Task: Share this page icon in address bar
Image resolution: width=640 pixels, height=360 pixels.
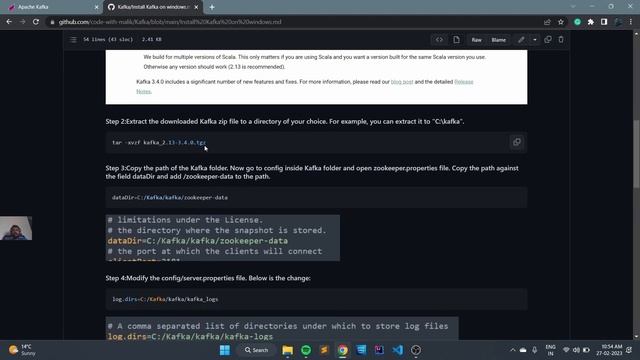Action: coord(547,22)
